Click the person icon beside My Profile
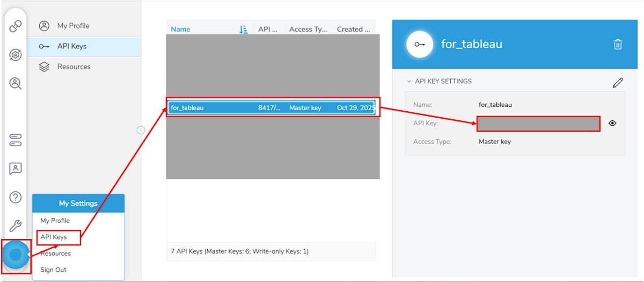 [45, 26]
